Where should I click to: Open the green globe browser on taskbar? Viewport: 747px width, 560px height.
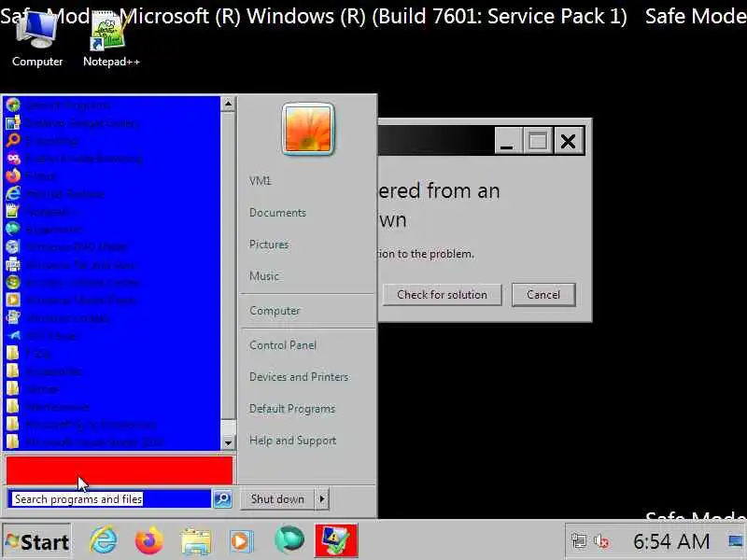pyautogui.click(x=289, y=539)
